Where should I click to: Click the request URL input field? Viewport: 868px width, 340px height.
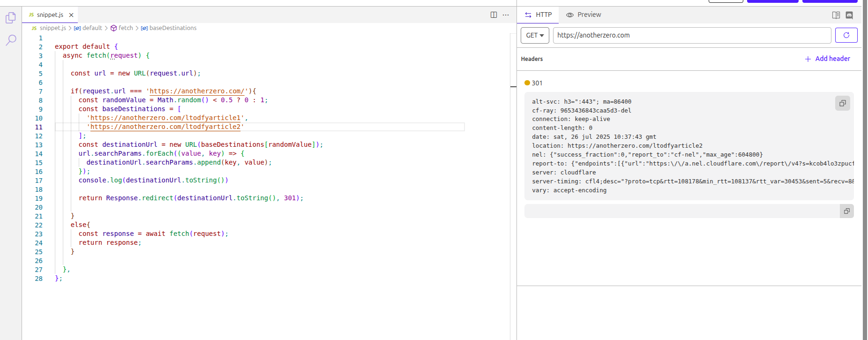(691, 35)
